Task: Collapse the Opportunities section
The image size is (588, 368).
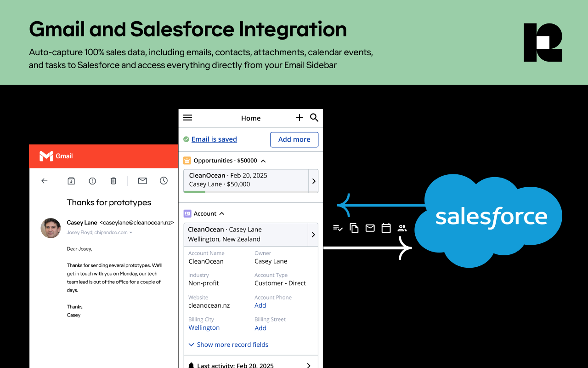Action: click(263, 161)
